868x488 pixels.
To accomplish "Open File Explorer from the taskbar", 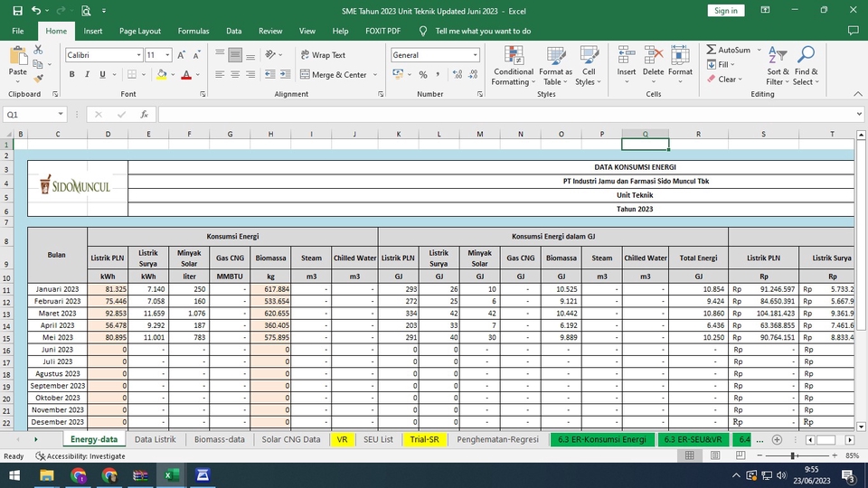I will (x=46, y=475).
